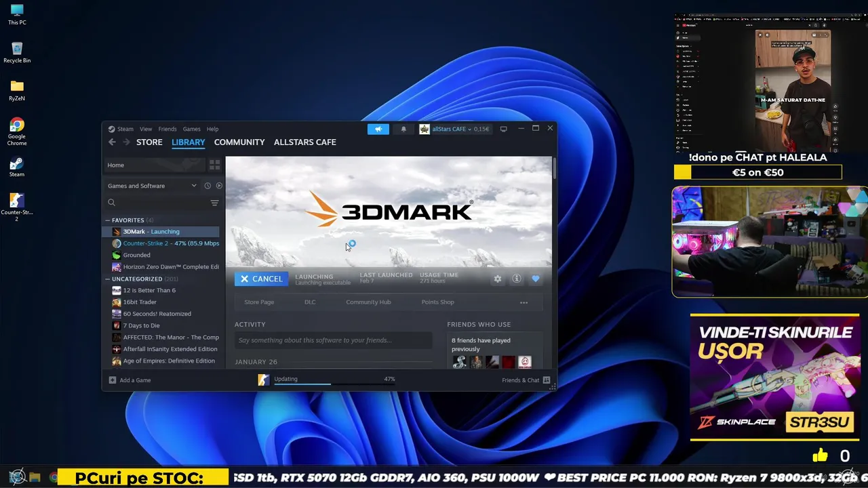The height and width of the screenshot is (488, 868).
Task: Select Grounded in the library list
Action: (x=161, y=256)
